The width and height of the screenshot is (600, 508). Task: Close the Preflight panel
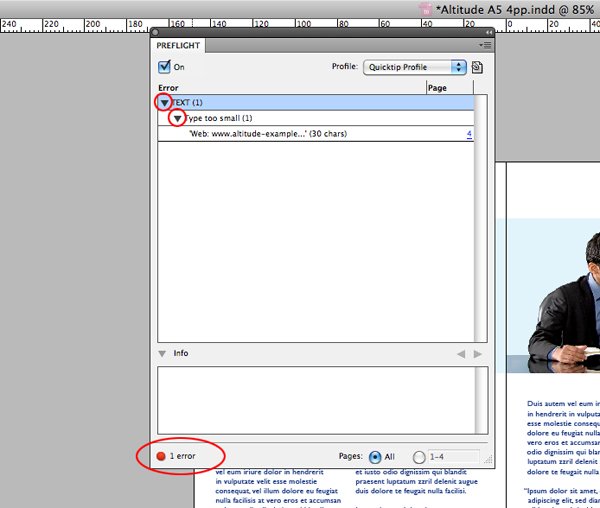pos(155,33)
